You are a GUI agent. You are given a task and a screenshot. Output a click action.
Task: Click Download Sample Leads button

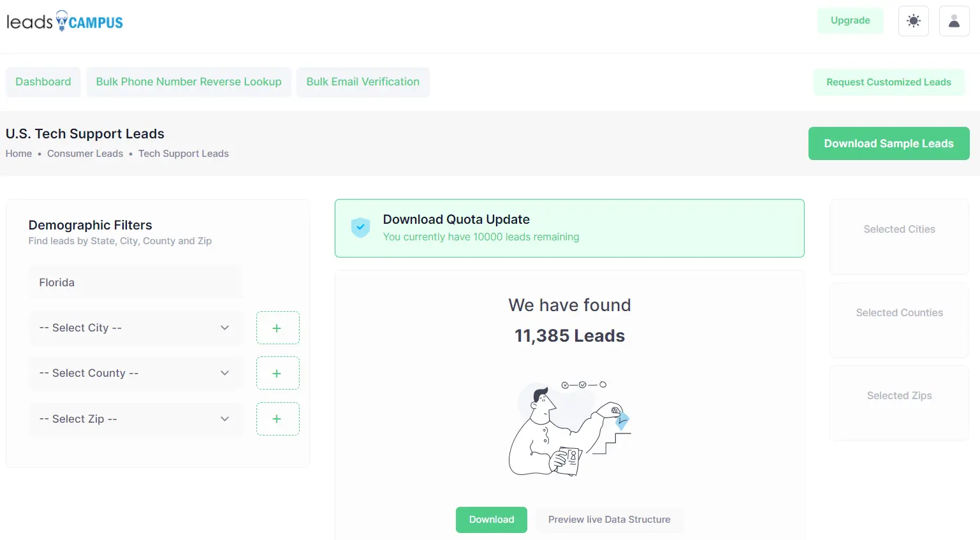pos(889,143)
